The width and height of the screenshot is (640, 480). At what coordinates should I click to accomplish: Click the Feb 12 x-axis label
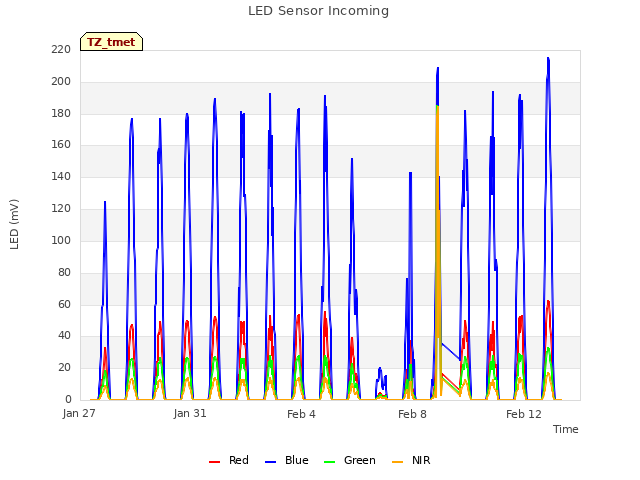[524, 414]
